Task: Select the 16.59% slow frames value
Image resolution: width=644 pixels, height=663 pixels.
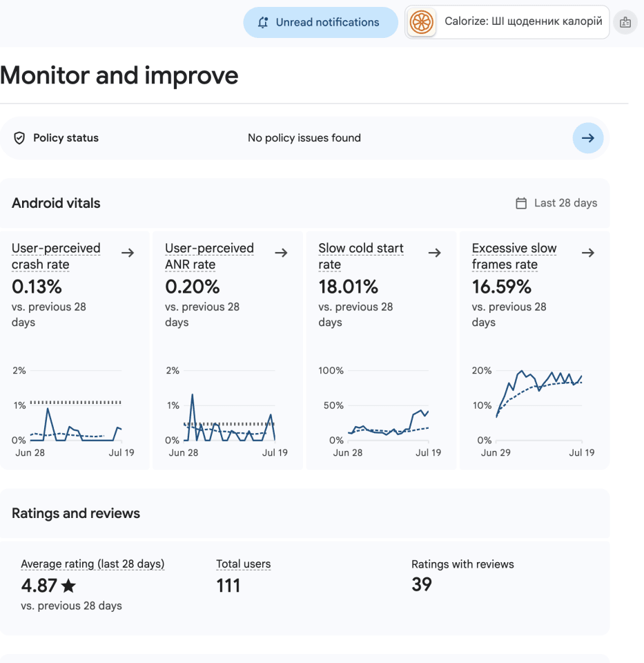Action: click(502, 287)
